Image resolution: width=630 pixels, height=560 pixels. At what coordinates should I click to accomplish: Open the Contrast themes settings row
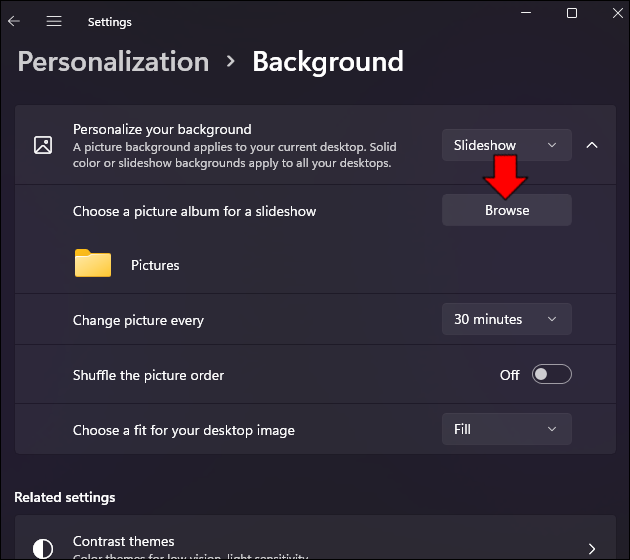pyautogui.click(x=300, y=545)
